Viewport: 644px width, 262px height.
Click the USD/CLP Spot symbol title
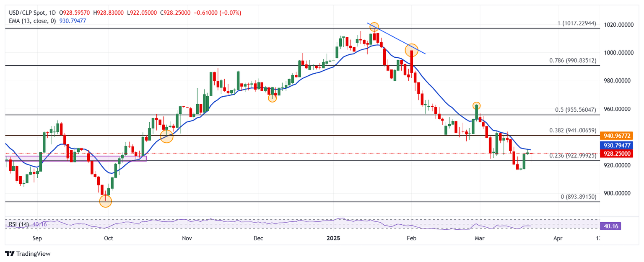point(28,13)
